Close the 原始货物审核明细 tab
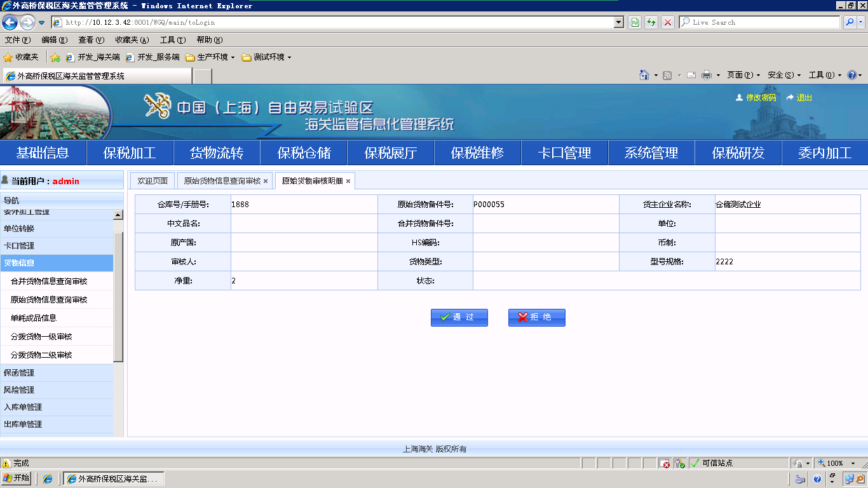Viewport: 868px width, 488px height. click(348, 181)
